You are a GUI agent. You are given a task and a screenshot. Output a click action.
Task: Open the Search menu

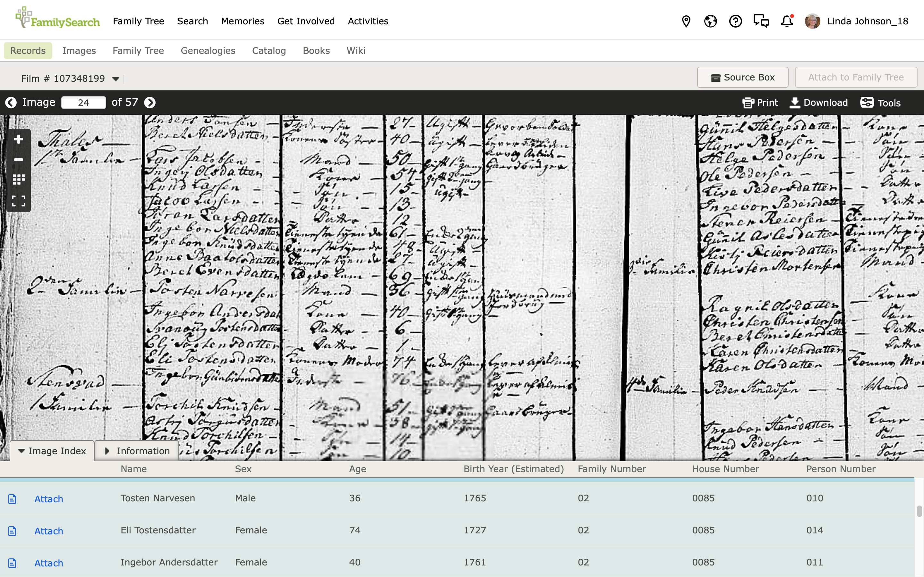(x=193, y=21)
